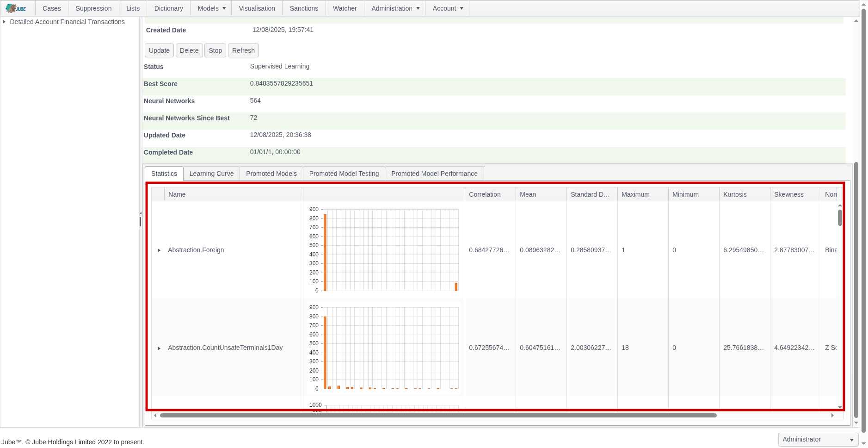Open the Account dropdown menu

click(x=448, y=8)
